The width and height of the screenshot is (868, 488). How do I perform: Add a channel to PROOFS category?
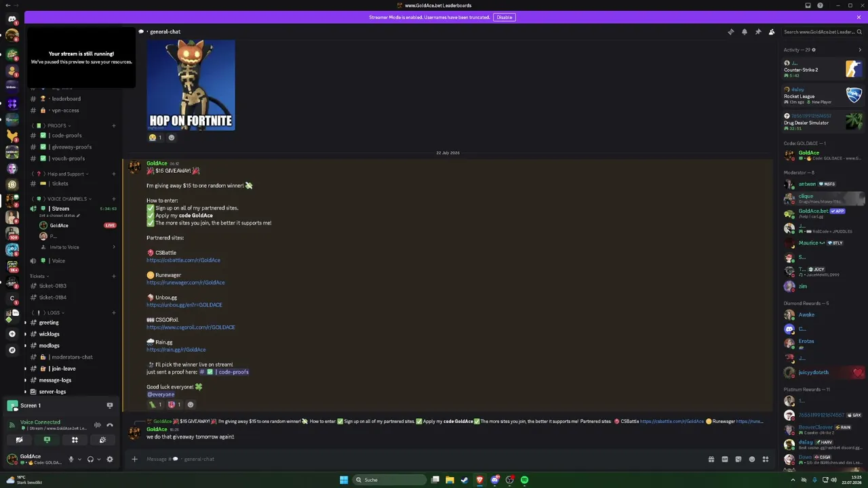coord(113,125)
